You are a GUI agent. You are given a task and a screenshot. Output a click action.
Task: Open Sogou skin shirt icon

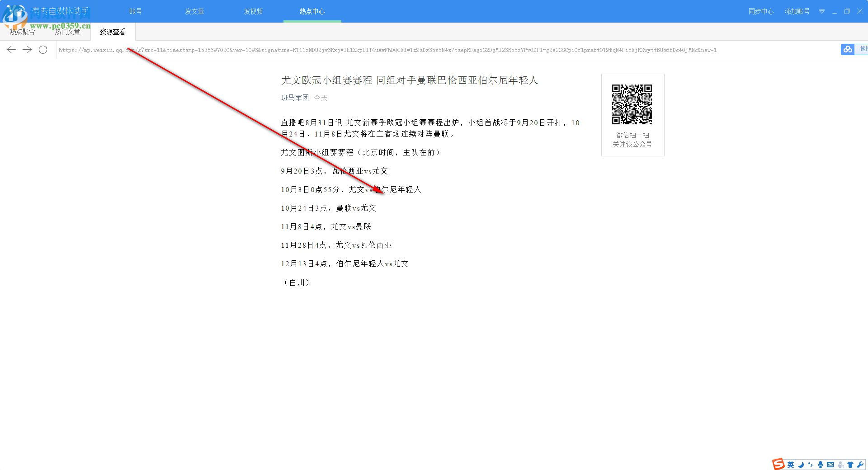(850, 465)
